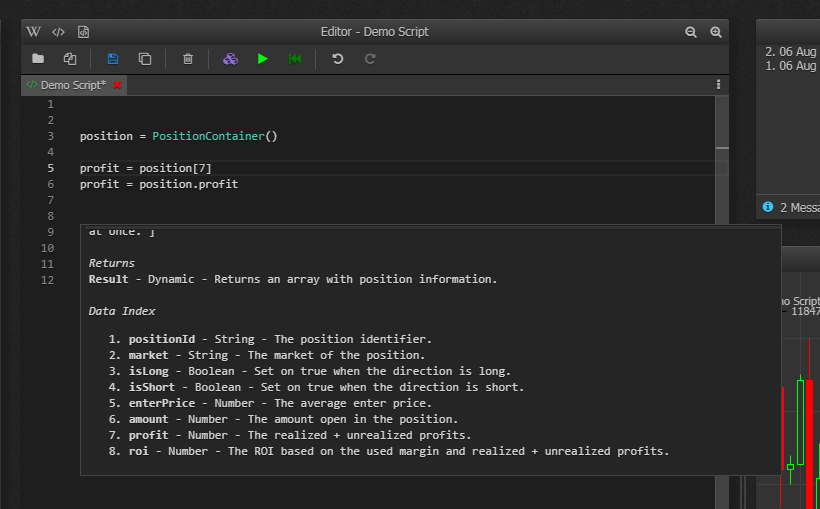Click the profit entry in Data Index
The image size is (820, 509).
(290, 435)
